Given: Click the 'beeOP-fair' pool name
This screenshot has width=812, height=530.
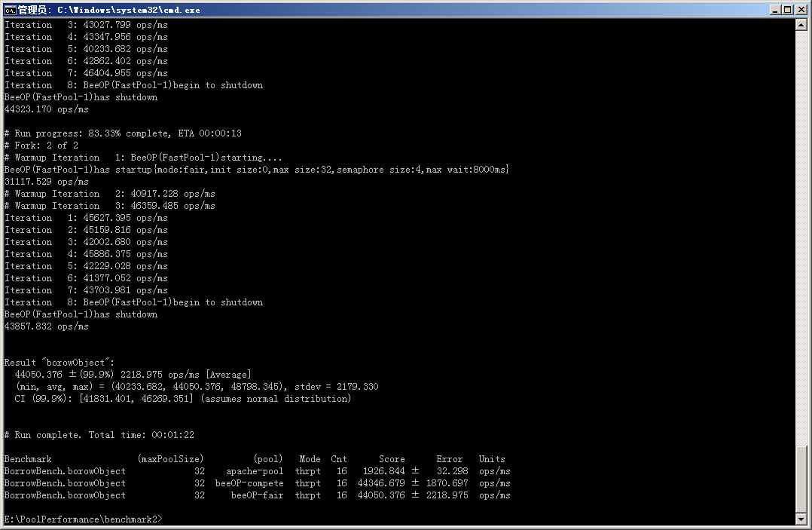Looking at the screenshot, I should pos(258,495).
